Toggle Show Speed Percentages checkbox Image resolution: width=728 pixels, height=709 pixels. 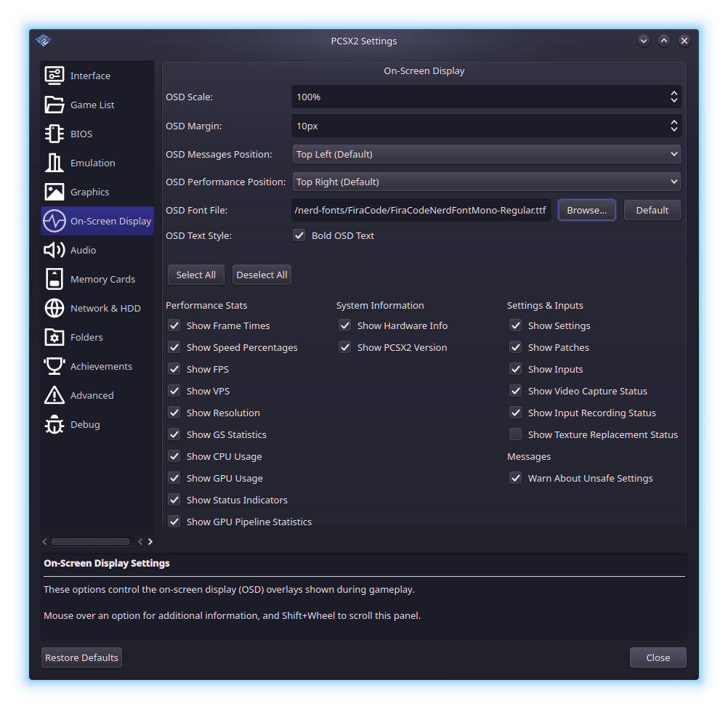(174, 347)
